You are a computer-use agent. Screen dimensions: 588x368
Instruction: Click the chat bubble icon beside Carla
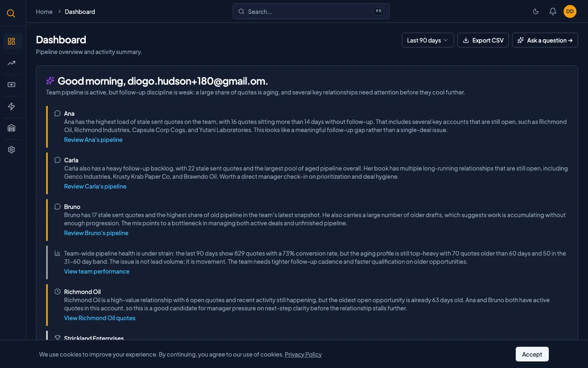[x=58, y=160]
